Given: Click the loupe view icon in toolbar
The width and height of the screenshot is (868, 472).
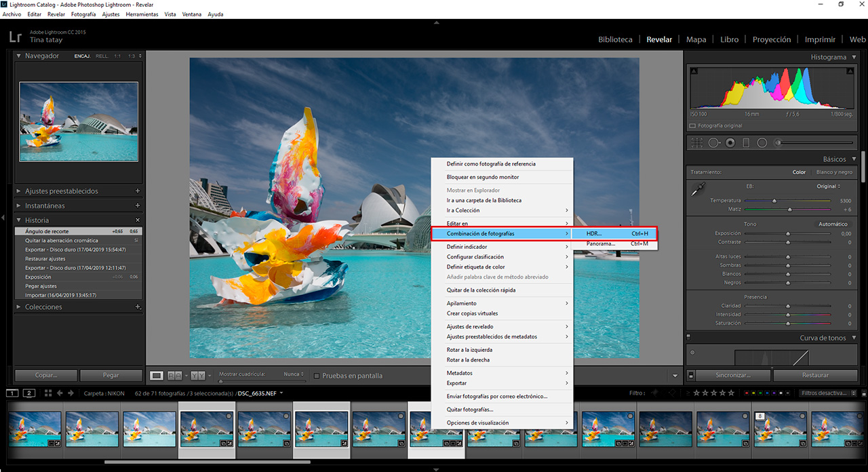Looking at the screenshot, I should 157,375.
